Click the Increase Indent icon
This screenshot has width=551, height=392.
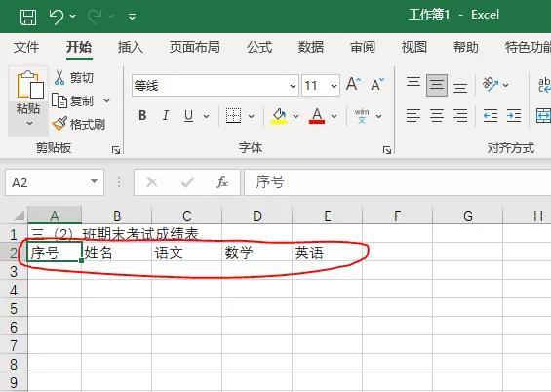(514, 116)
